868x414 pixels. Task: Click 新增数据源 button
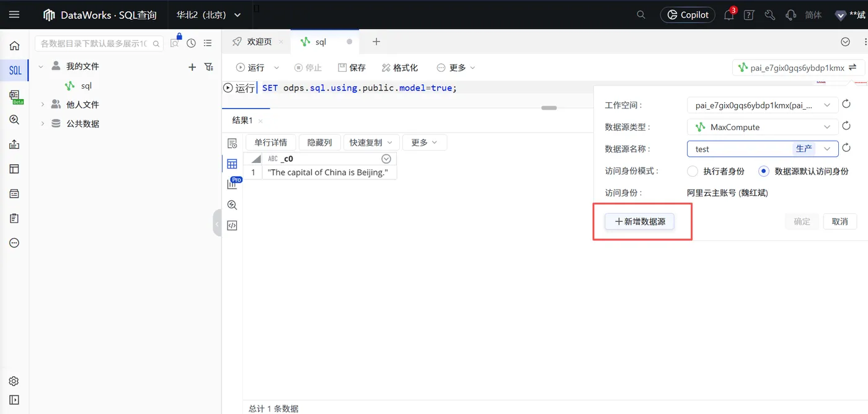(x=640, y=221)
